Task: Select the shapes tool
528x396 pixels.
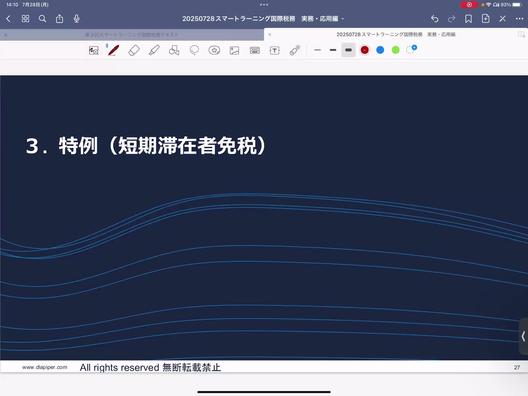Action: (x=174, y=51)
